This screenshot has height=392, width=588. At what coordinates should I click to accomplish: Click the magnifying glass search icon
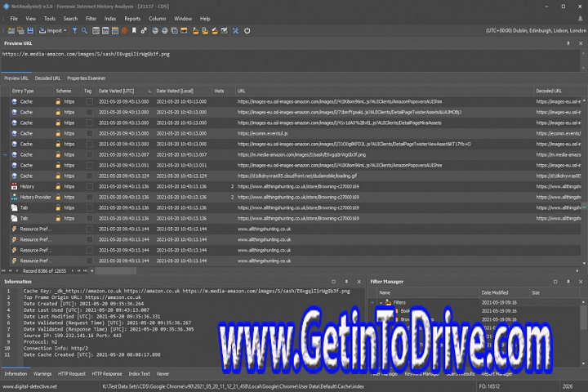(84, 31)
